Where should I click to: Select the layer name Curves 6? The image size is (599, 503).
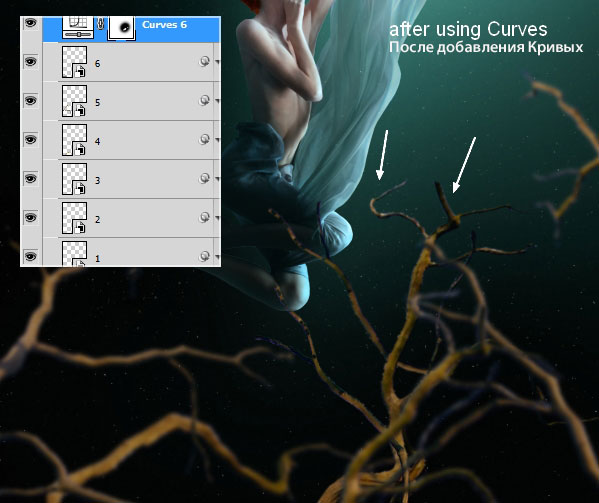click(164, 25)
